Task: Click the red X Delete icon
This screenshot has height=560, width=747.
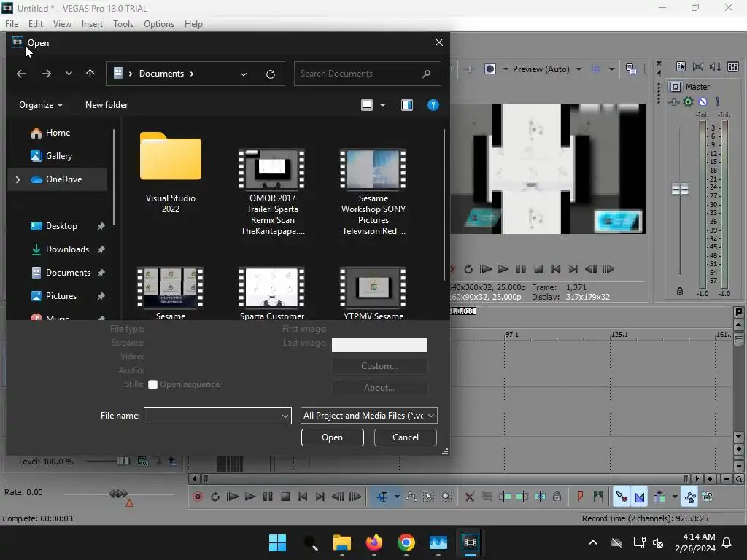Action: [469, 497]
